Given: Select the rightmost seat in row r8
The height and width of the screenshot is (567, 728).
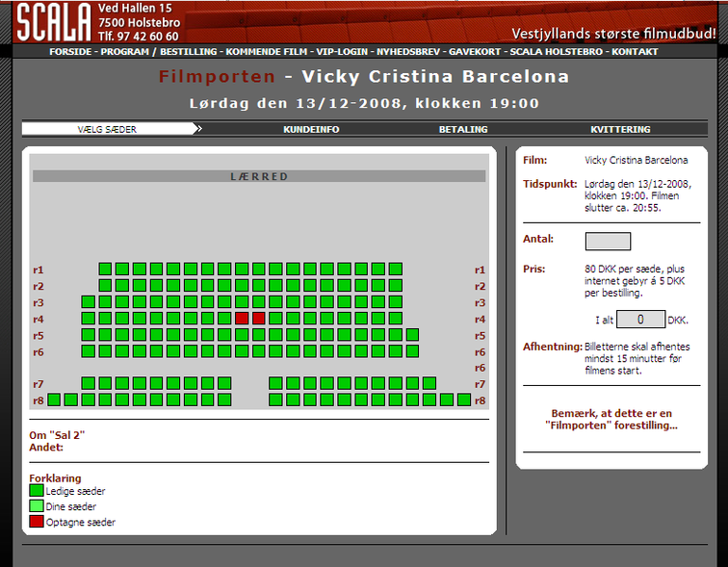Looking at the screenshot, I should click(x=464, y=399).
